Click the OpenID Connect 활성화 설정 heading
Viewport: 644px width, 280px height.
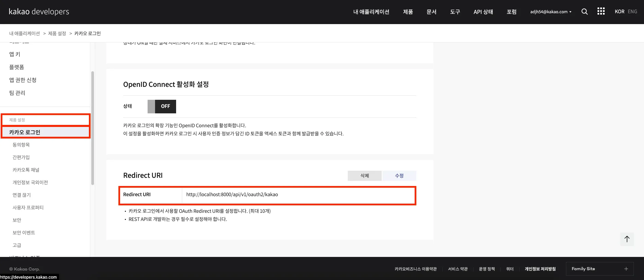(x=166, y=84)
